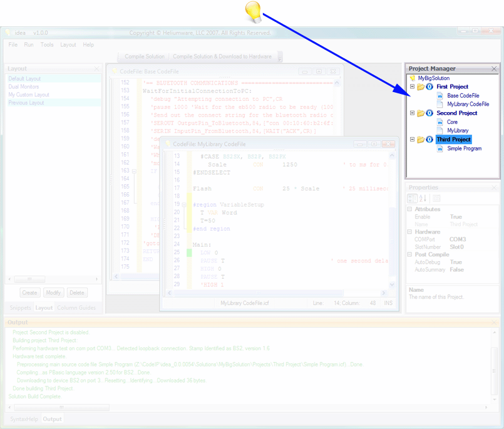Click the blue device icon beside First Project
The width and height of the screenshot is (504, 429).
[x=429, y=86]
